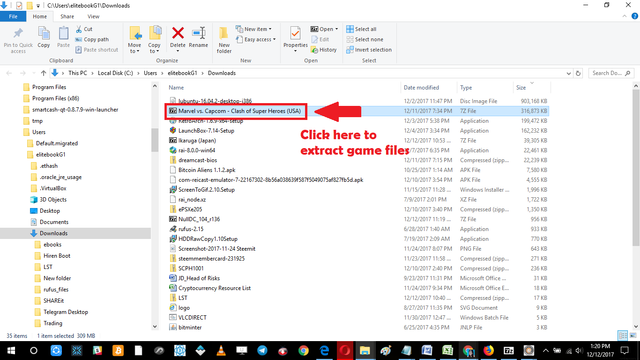Create a New folder
Image resolution: width=640 pixels, height=360 pixels.
coord(224,40)
